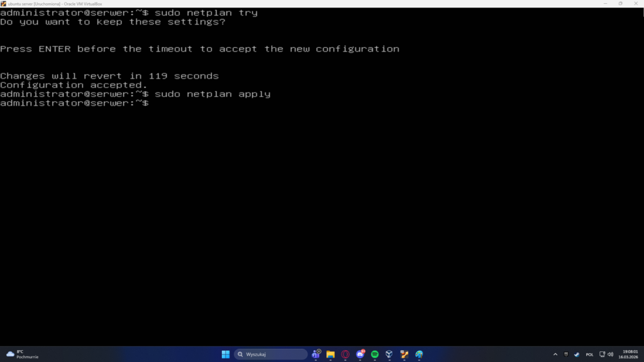The width and height of the screenshot is (644, 362).
Task: Open the Windows Start menu
Action: click(225, 354)
